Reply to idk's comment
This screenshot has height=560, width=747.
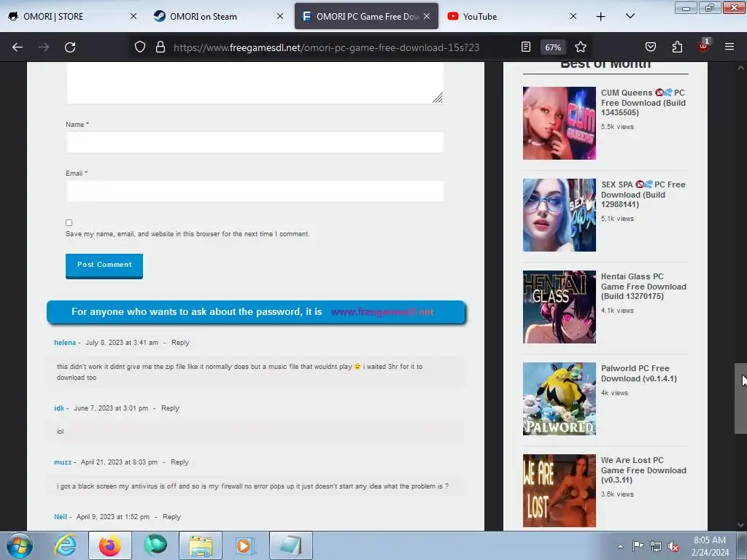click(170, 408)
